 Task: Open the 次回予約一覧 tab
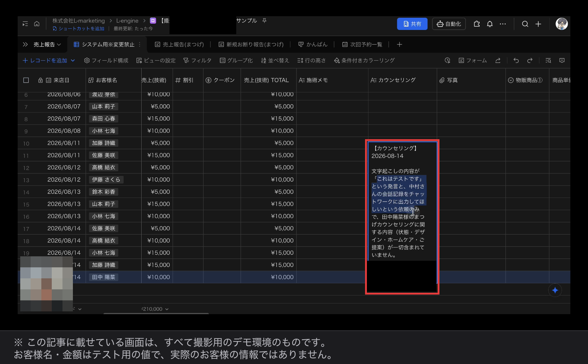362,44
